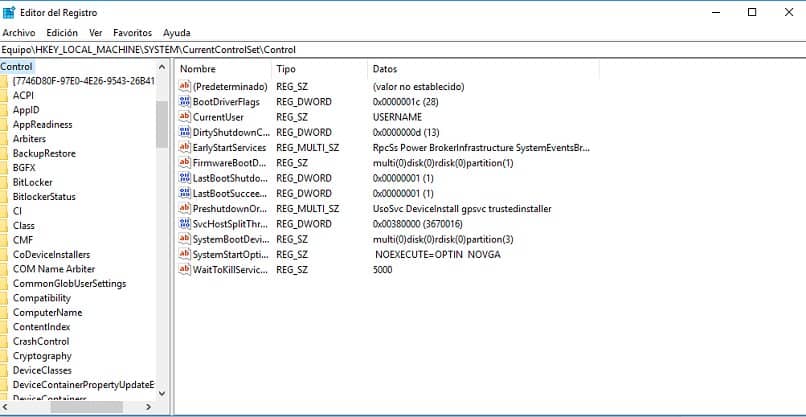Image resolution: width=806 pixels, height=417 pixels.
Task: Select the AppReadiness key
Action: pyautogui.click(x=43, y=124)
